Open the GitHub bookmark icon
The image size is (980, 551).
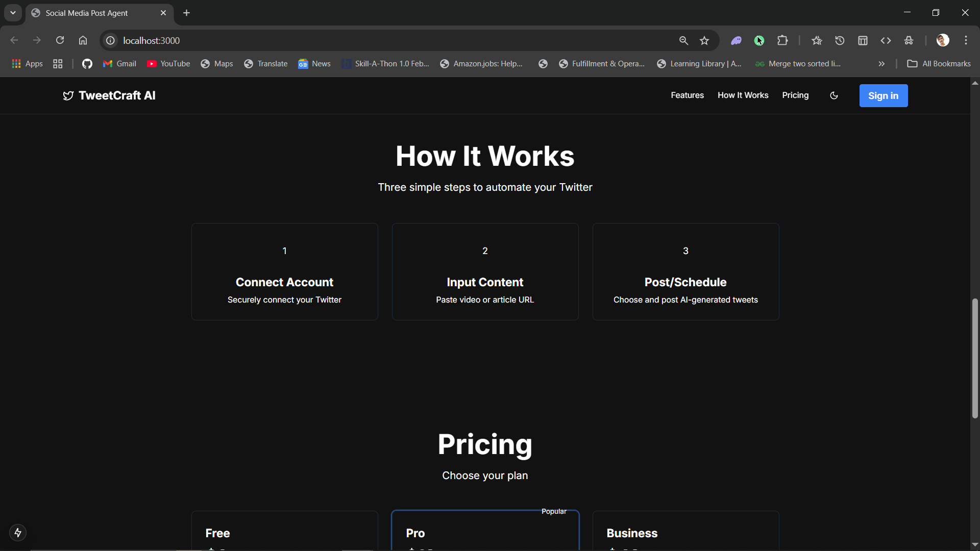tap(87, 64)
